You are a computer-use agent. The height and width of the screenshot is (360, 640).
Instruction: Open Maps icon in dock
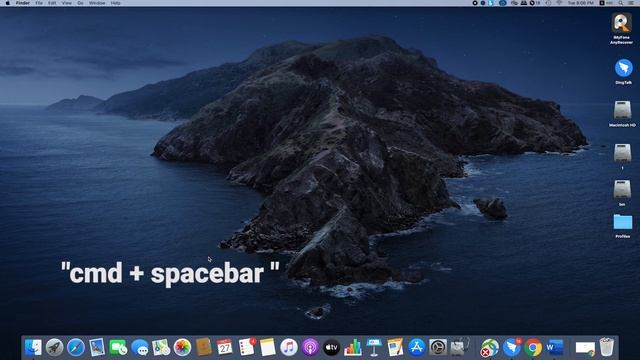coord(161,348)
